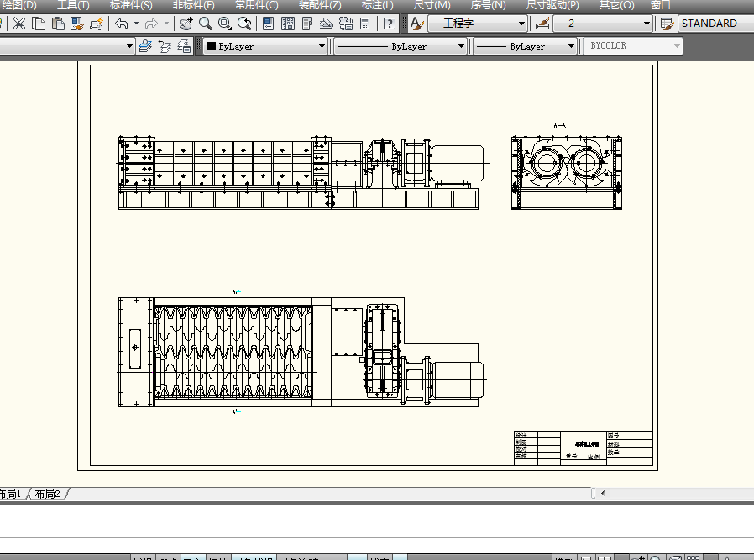The height and width of the screenshot is (560, 754).
Task: Open the 标准件(S) menu
Action: pyautogui.click(x=131, y=5)
